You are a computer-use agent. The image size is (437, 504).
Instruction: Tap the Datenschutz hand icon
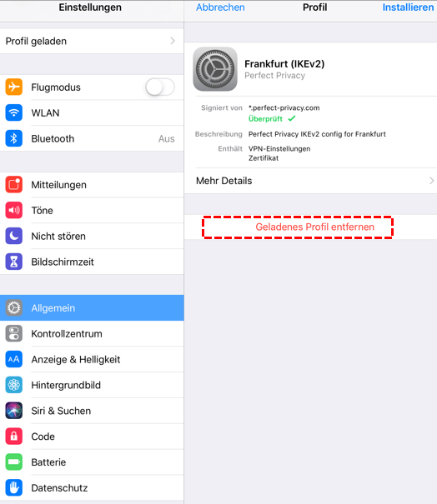click(x=14, y=487)
